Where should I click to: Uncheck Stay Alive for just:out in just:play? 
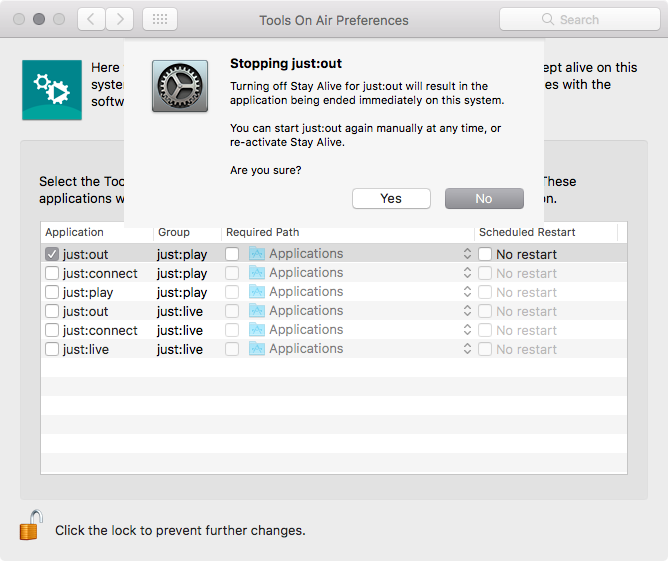[52, 254]
